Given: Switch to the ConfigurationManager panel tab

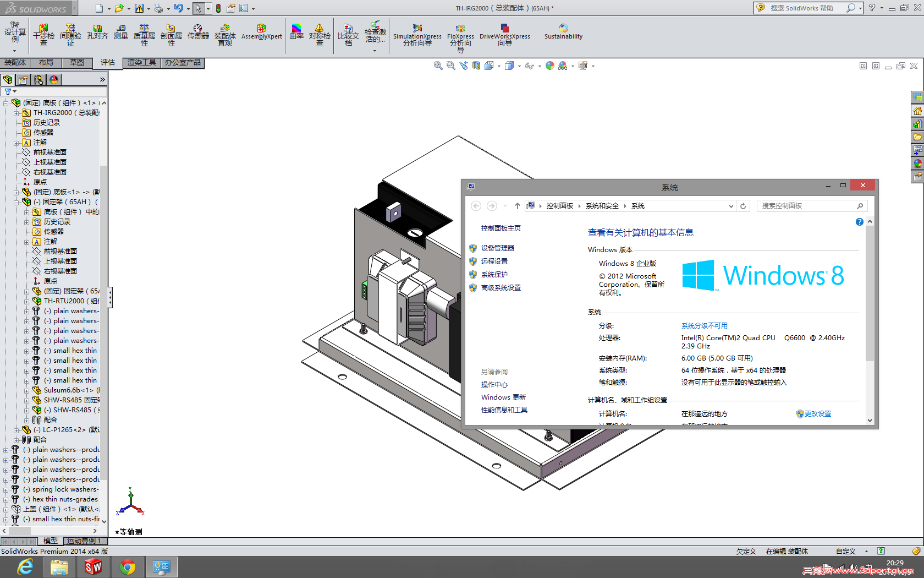Looking at the screenshot, I should pyautogui.click(x=38, y=80).
